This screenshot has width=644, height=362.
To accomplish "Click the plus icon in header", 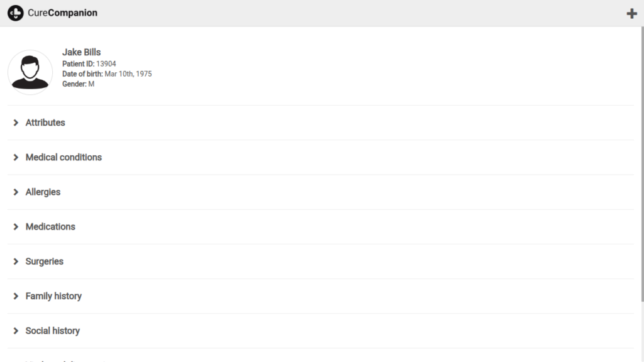I will 632,13.
